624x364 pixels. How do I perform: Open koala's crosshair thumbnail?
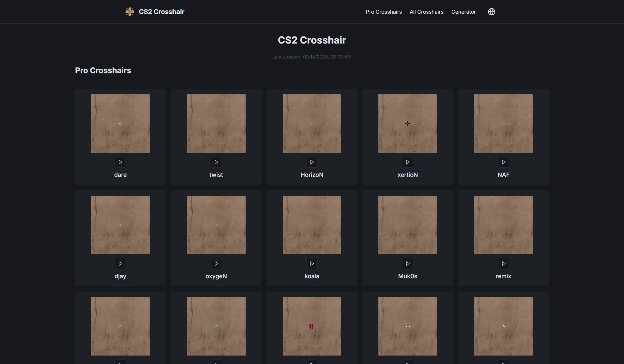click(x=312, y=225)
